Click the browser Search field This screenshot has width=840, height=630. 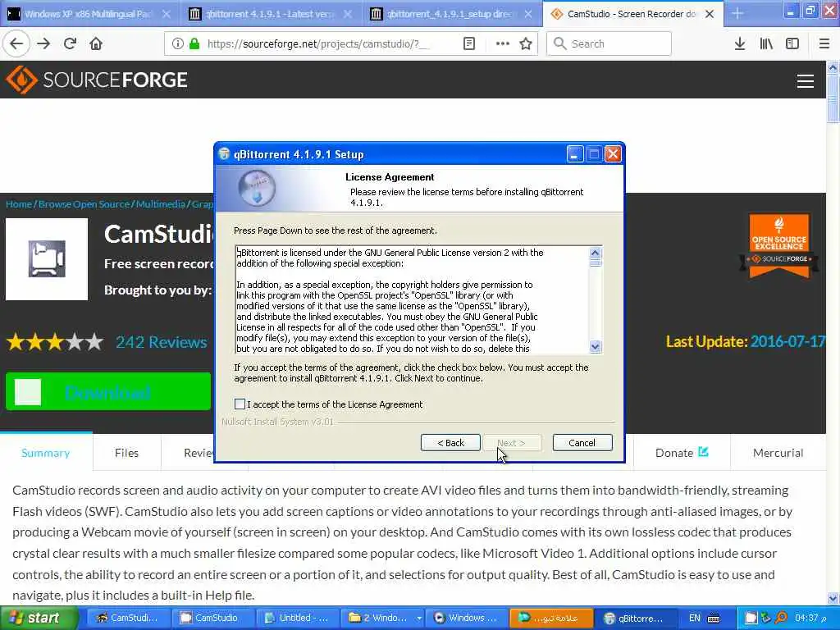609,44
